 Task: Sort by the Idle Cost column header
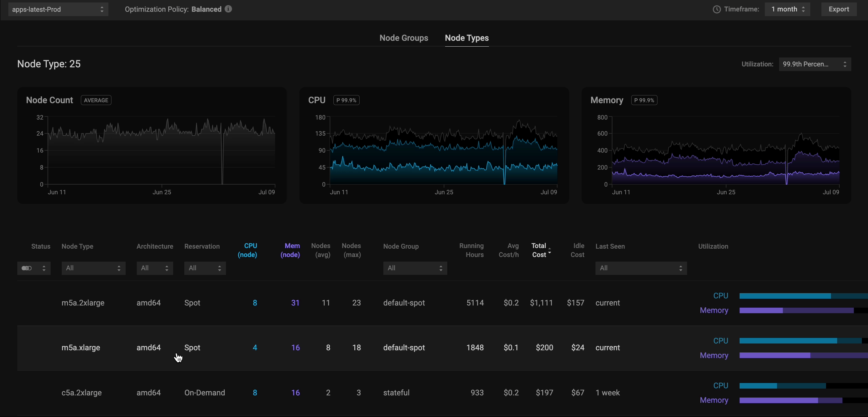(x=577, y=250)
